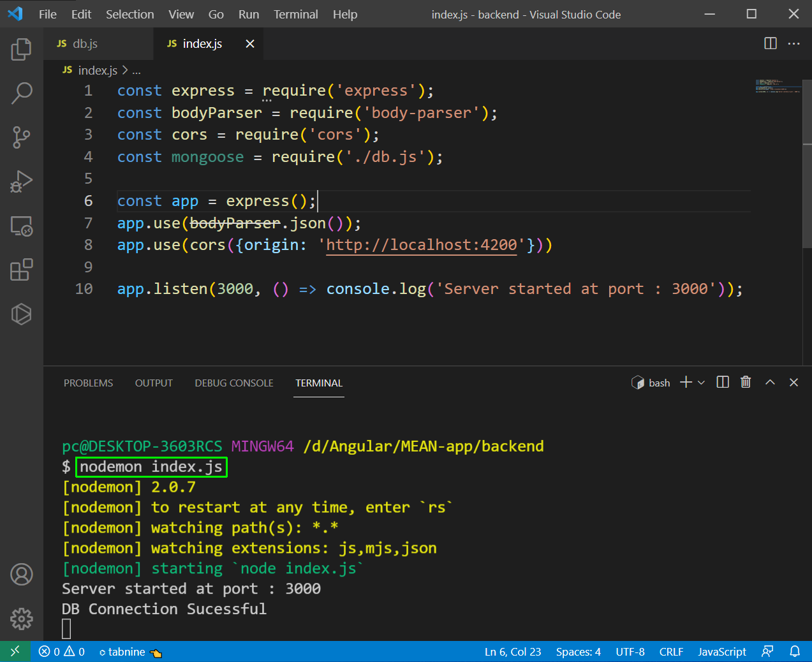This screenshot has height=662, width=812.
Task: Maximize the panel size with chevron
Action: point(770,382)
